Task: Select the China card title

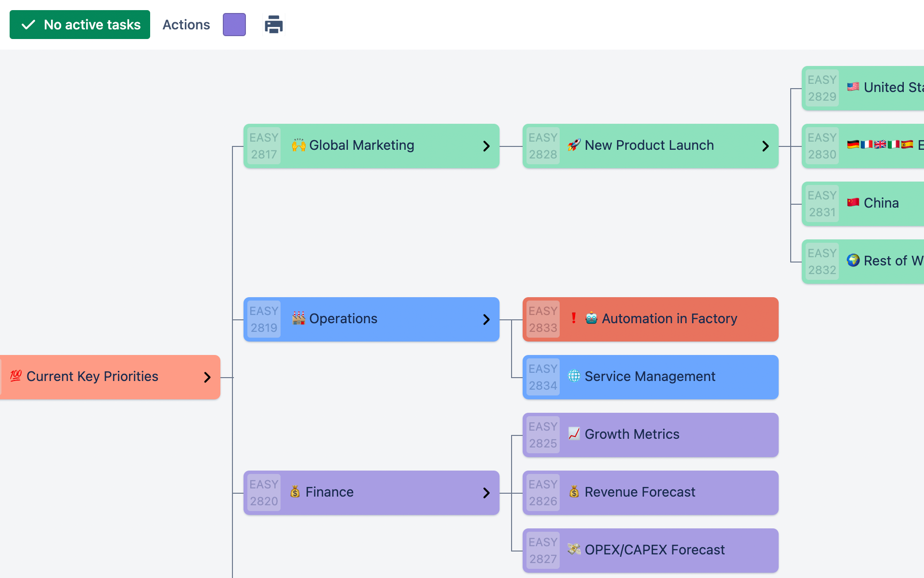Action: pos(881,203)
